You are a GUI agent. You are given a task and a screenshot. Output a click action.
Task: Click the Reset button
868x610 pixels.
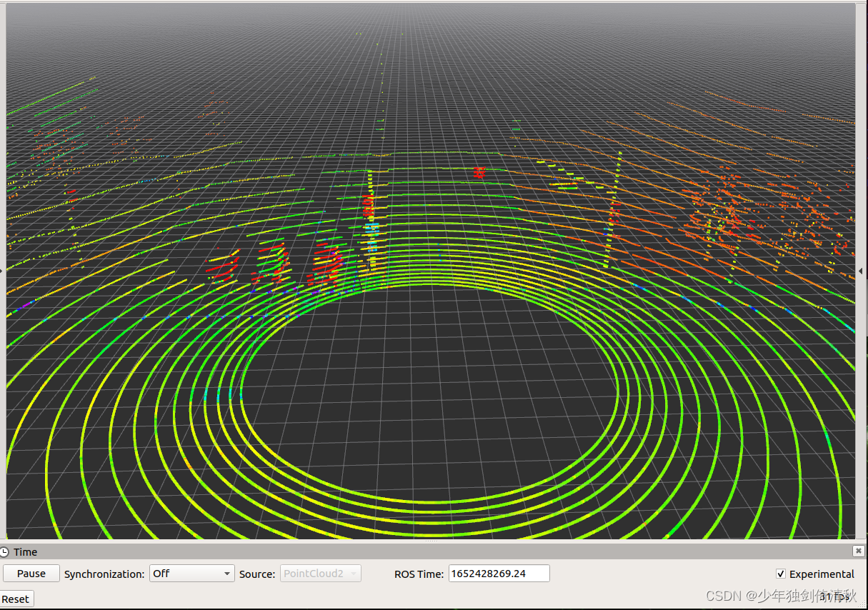click(16, 599)
